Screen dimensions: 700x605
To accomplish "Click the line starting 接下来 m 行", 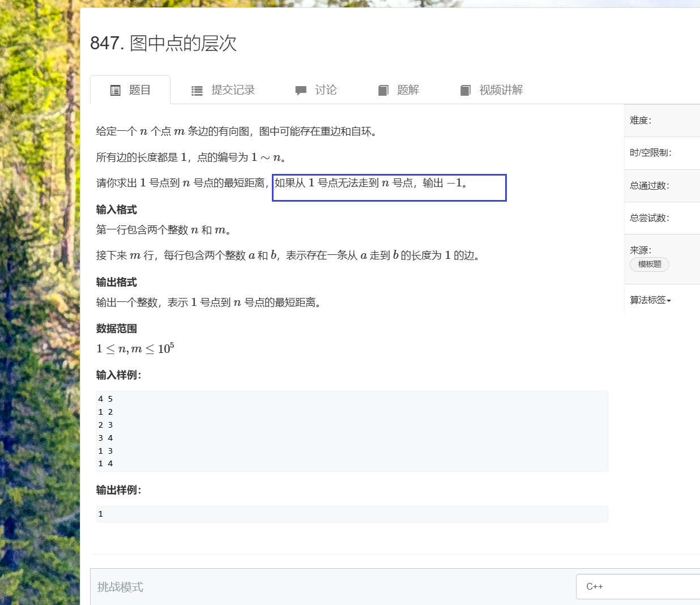I will 289,255.
